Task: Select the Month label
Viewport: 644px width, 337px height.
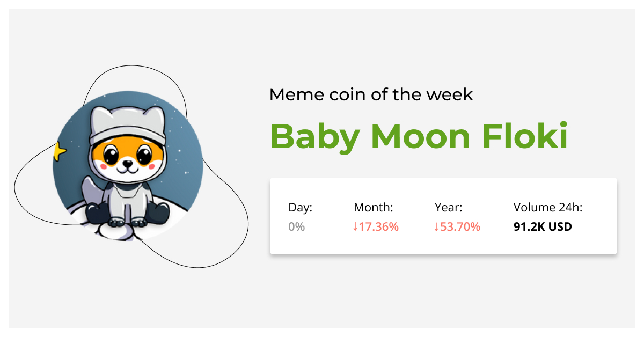Action: point(374,208)
